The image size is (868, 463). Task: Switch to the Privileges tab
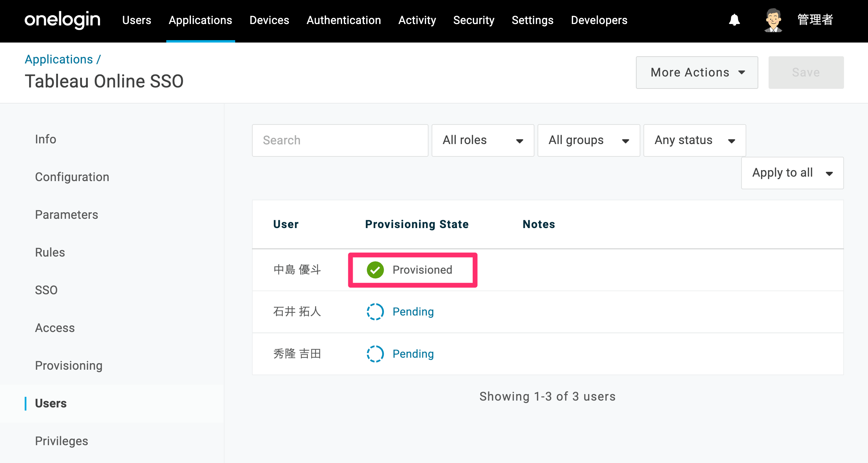62,441
